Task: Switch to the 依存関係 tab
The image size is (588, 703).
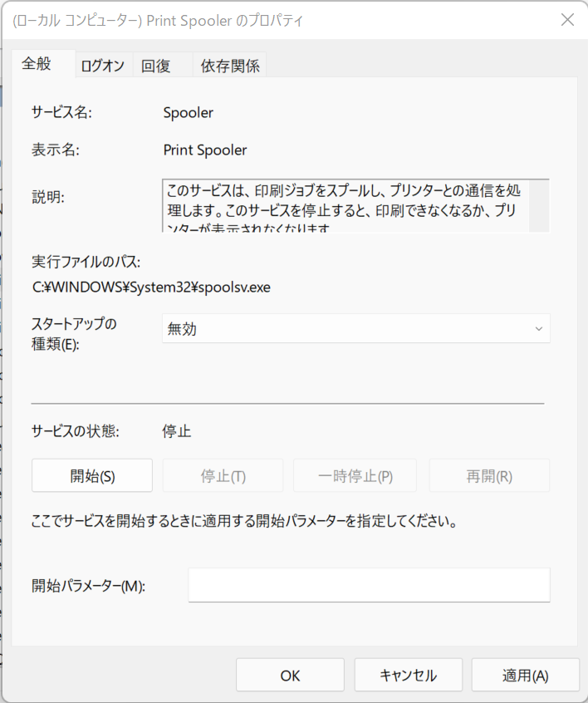Action: 229,66
